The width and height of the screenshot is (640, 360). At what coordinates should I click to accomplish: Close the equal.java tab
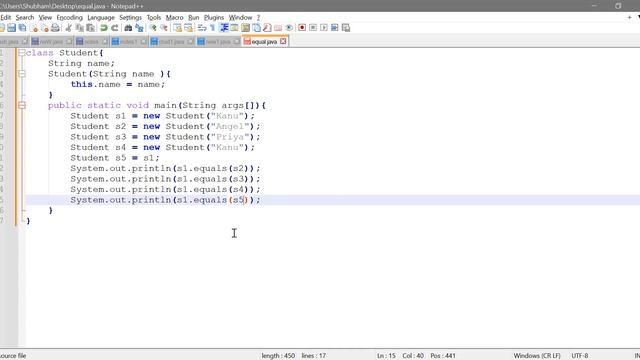(283, 42)
